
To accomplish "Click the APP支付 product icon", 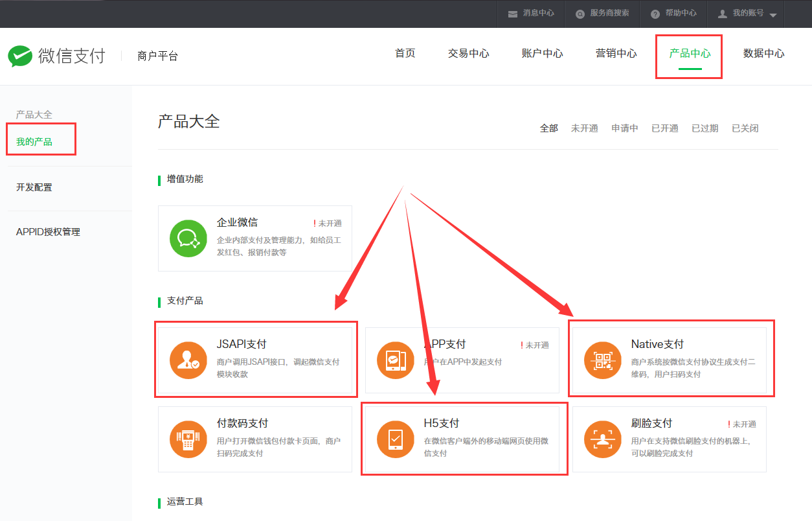I will tap(395, 360).
